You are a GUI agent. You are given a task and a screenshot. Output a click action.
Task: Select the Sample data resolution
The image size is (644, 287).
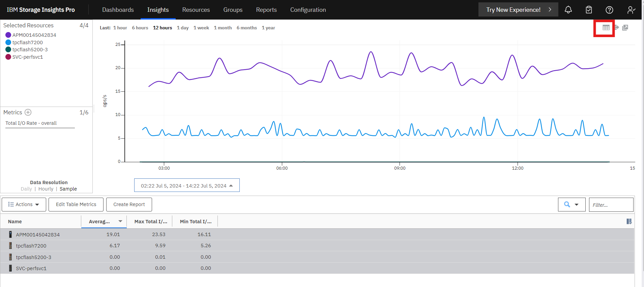click(x=68, y=189)
